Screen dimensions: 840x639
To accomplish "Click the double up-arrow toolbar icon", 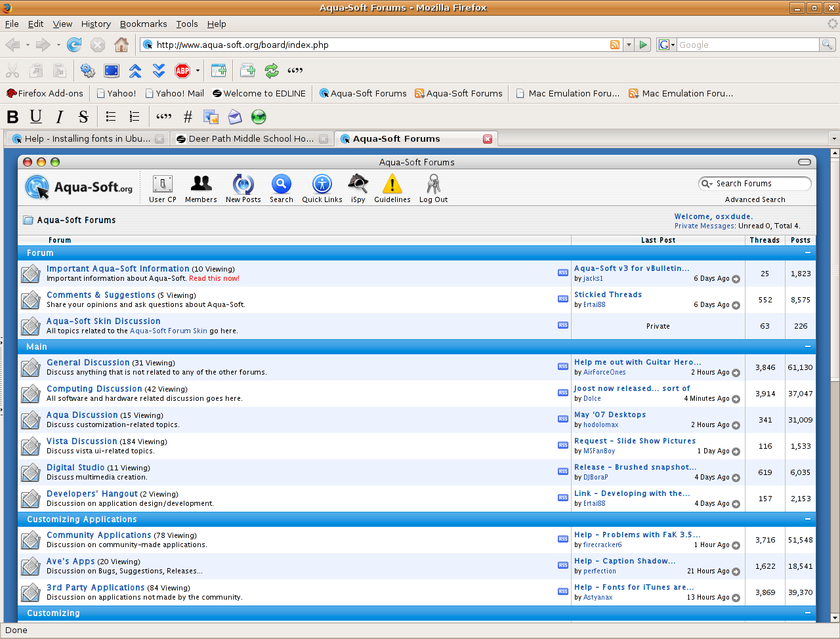I will [135, 70].
